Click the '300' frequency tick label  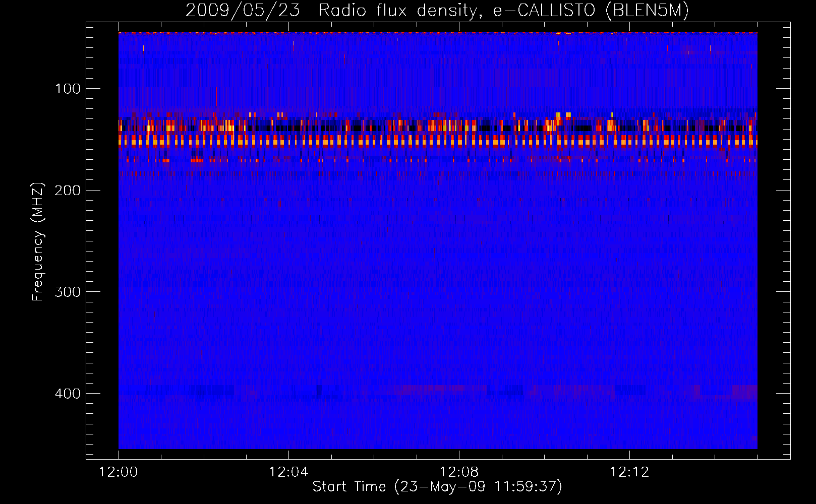(x=68, y=292)
